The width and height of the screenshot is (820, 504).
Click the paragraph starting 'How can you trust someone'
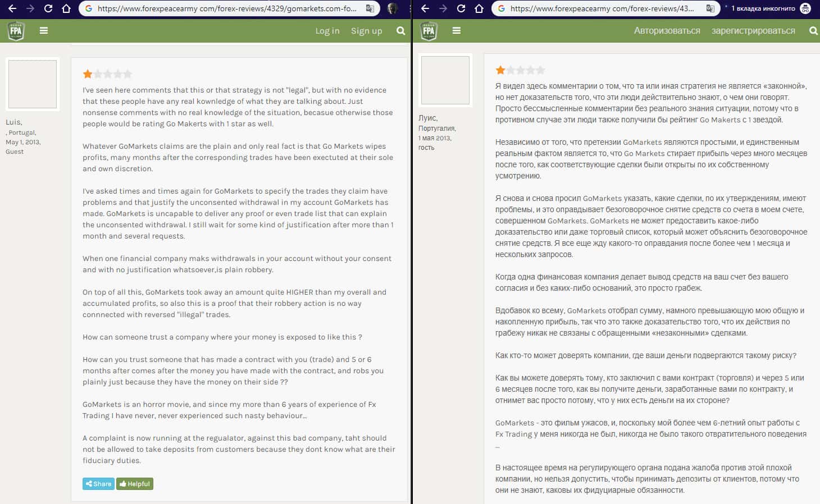(x=233, y=371)
